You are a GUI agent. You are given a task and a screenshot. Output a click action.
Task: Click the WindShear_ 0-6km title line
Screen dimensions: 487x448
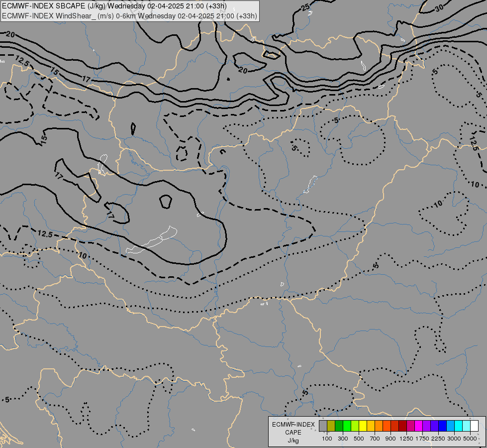(x=129, y=16)
